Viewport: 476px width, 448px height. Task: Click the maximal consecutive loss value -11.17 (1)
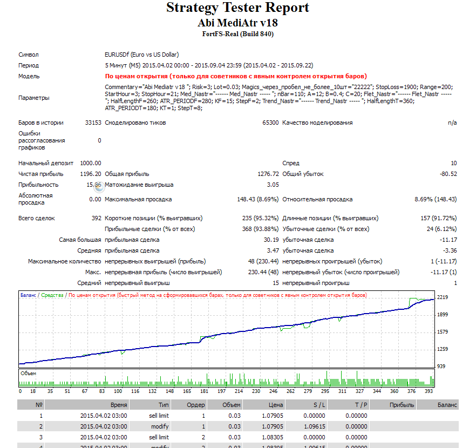pyautogui.click(x=444, y=272)
